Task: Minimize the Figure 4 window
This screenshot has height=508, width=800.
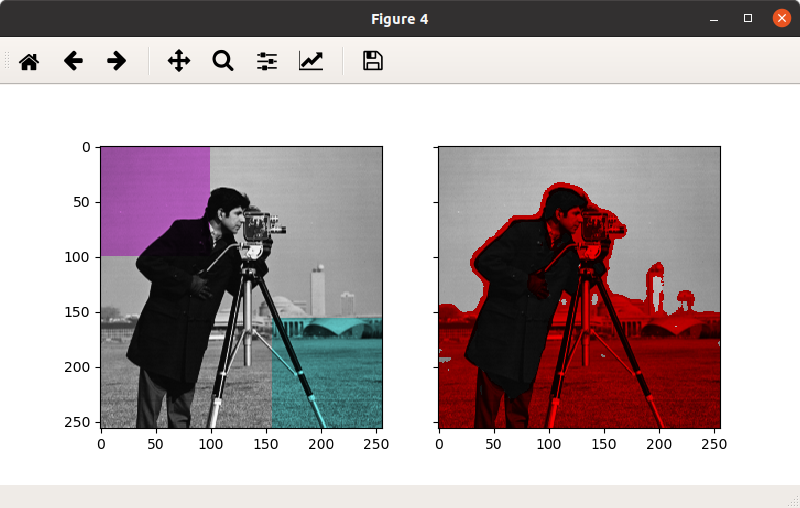Action: coord(714,19)
